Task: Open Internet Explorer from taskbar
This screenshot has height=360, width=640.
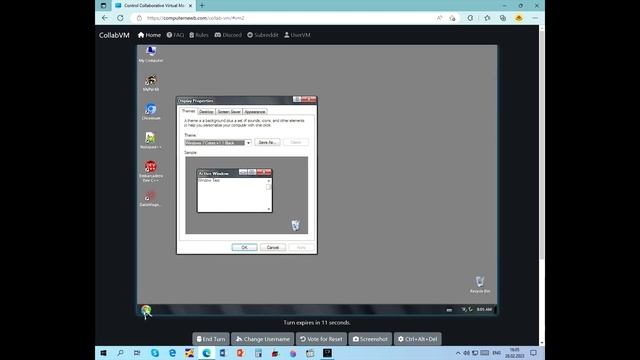Action: coord(172,353)
